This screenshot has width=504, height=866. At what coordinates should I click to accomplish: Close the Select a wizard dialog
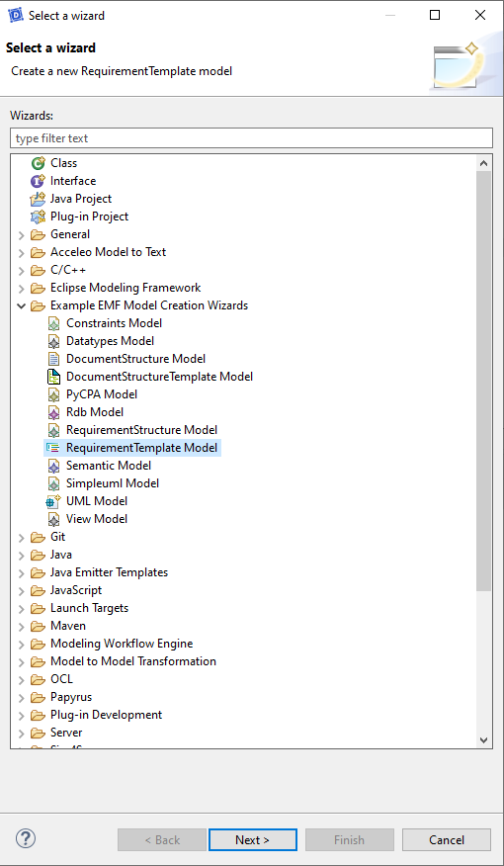(479, 16)
